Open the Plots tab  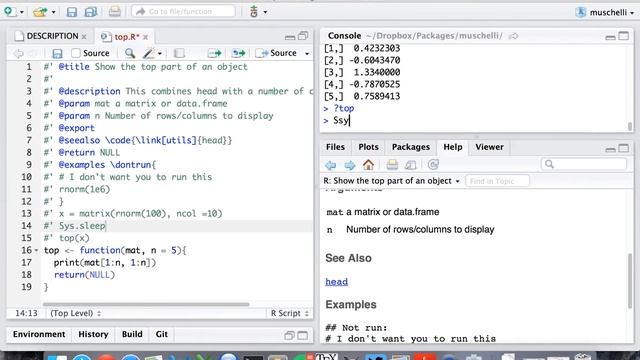[x=368, y=147]
